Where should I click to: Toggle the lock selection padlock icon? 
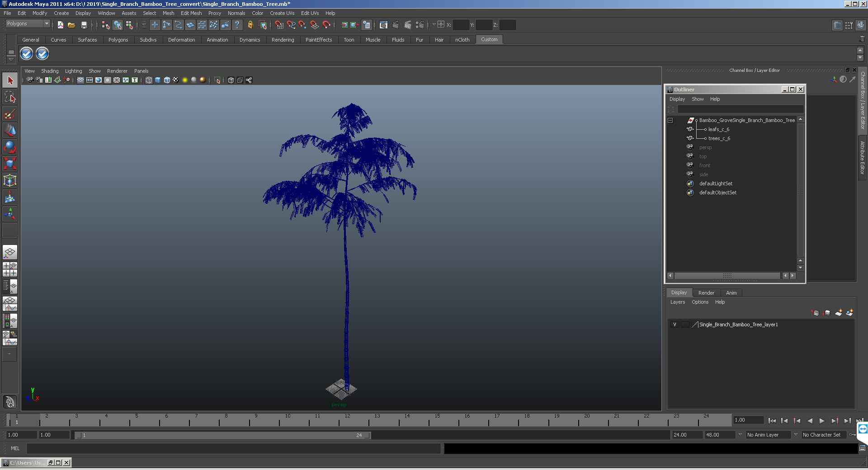click(250, 25)
